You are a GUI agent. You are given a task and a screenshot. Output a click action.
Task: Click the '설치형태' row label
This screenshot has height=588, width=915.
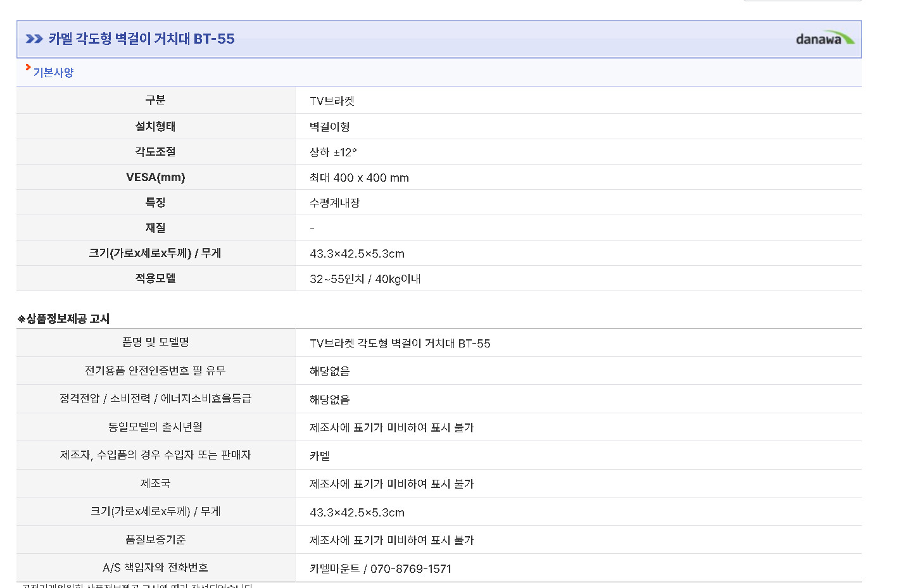pyautogui.click(x=155, y=126)
